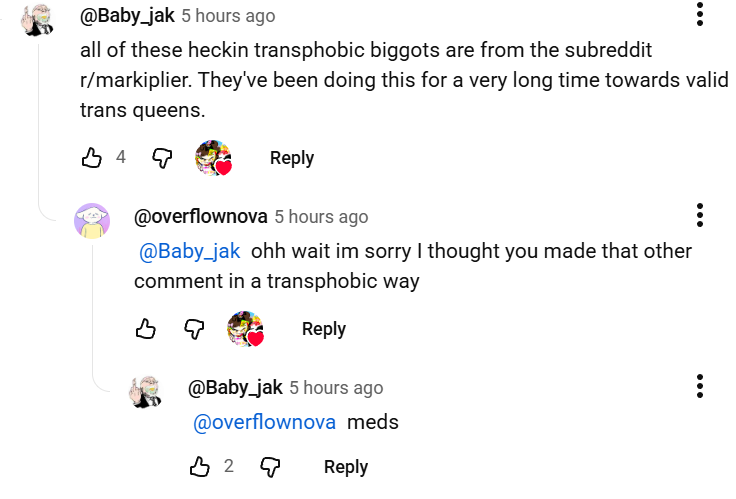The image size is (736, 499).
Task: Reply to the top @Baby_jak comment
Action: pos(292,157)
